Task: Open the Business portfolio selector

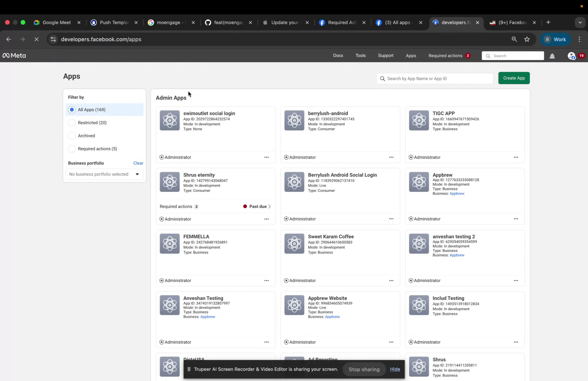Action: (104, 174)
